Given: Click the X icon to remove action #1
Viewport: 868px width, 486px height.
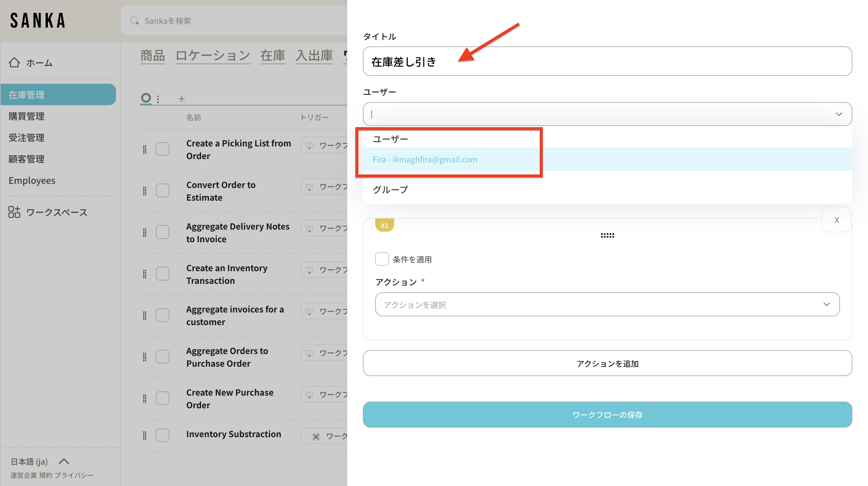Looking at the screenshot, I should [x=836, y=220].
